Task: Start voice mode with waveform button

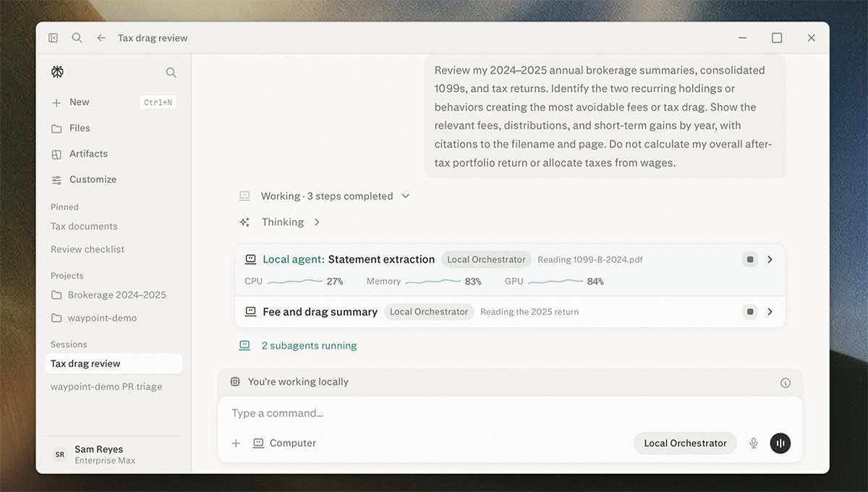Action: coord(780,443)
